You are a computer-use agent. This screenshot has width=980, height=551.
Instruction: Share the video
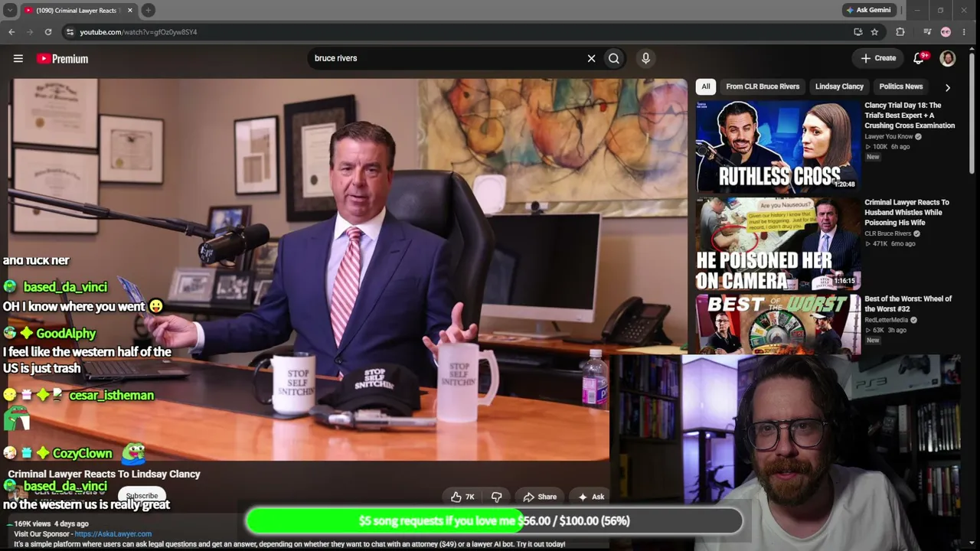pos(540,497)
